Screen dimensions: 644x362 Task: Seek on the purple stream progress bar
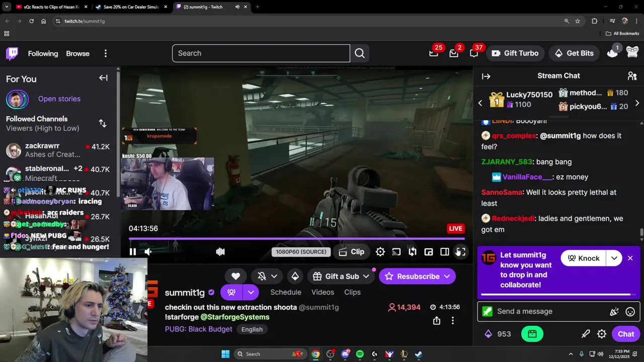[x=297, y=239]
